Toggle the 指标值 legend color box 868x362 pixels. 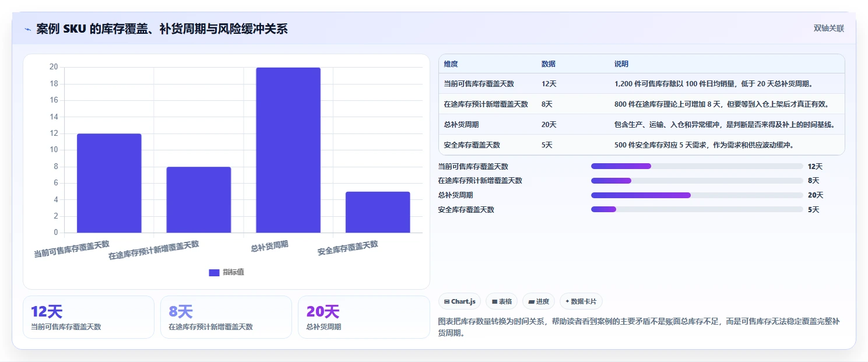pos(214,272)
